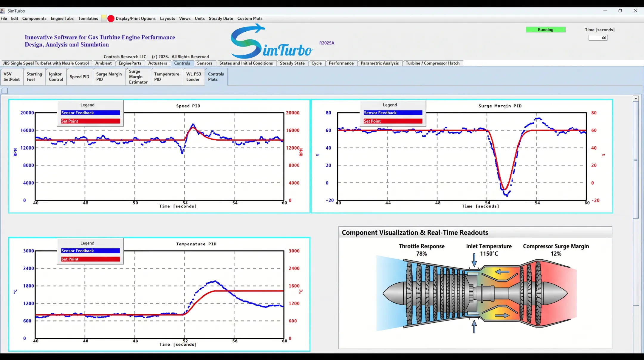Click the red record circle icon
644x360 pixels.
111,19
